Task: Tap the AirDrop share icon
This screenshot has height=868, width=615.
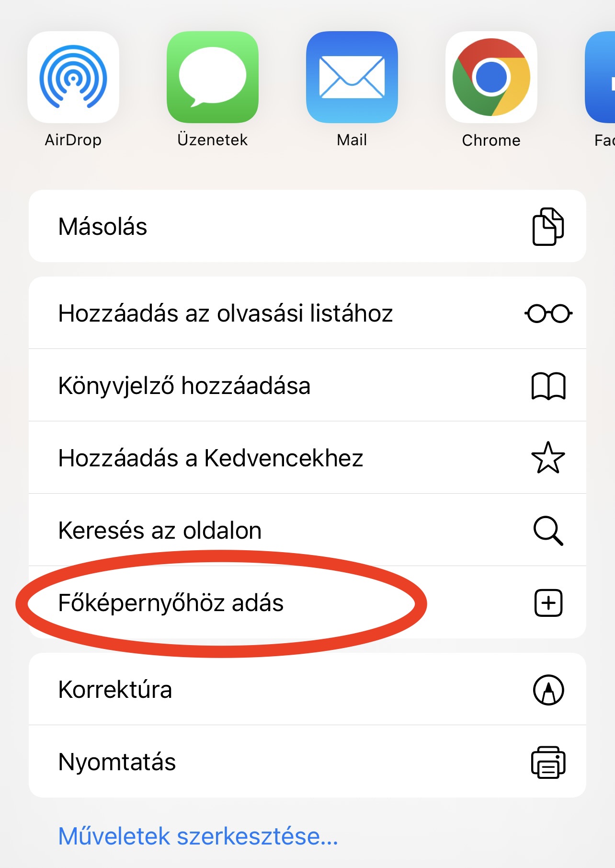Action: coord(73,77)
